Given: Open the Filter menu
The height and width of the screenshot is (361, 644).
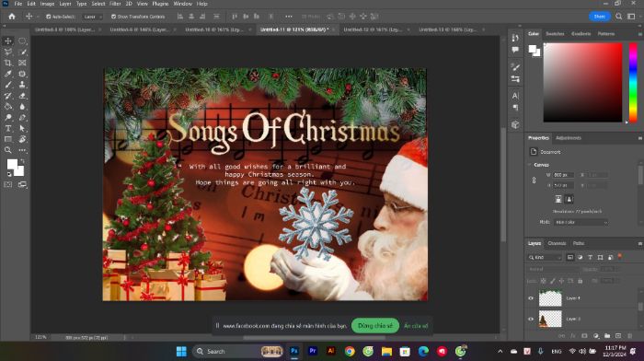Looking at the screenshot, I should tap(115, 4).
